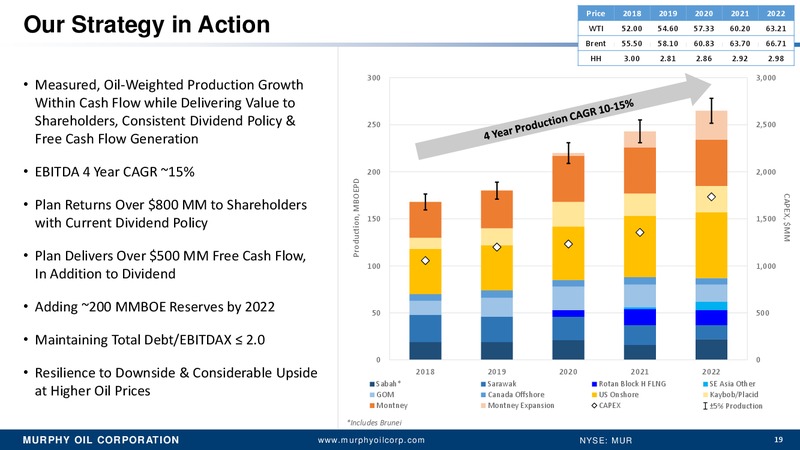This screenshot has width=800, height=450.
Task: Click the Kaybob/Placid legend entry
Action: 731,394
